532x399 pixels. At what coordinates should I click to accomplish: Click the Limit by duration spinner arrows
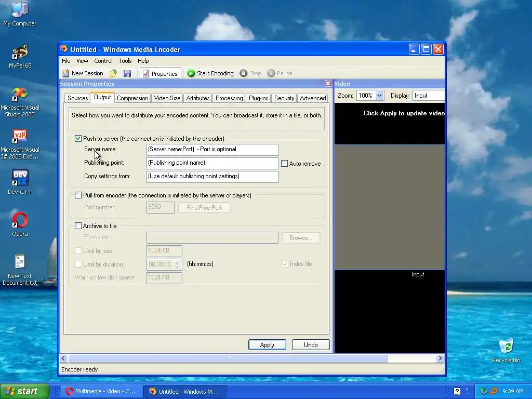(x=177, y=264)
